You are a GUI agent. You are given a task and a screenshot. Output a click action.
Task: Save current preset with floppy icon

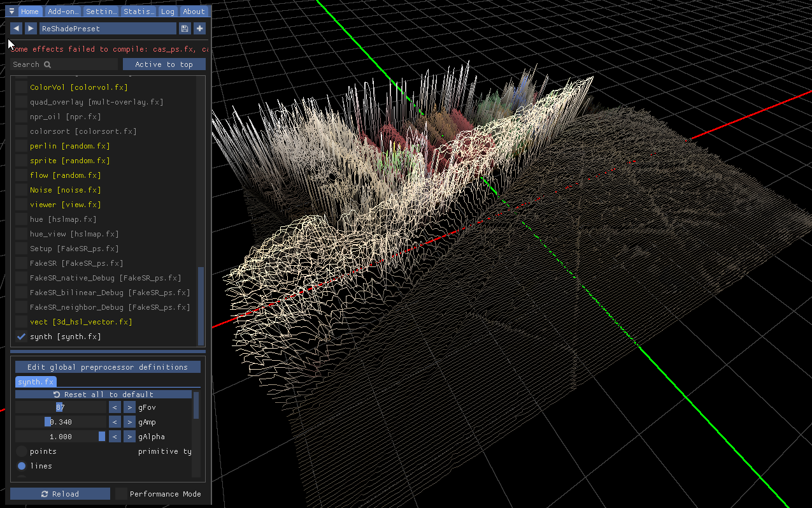tap(185, 29)
